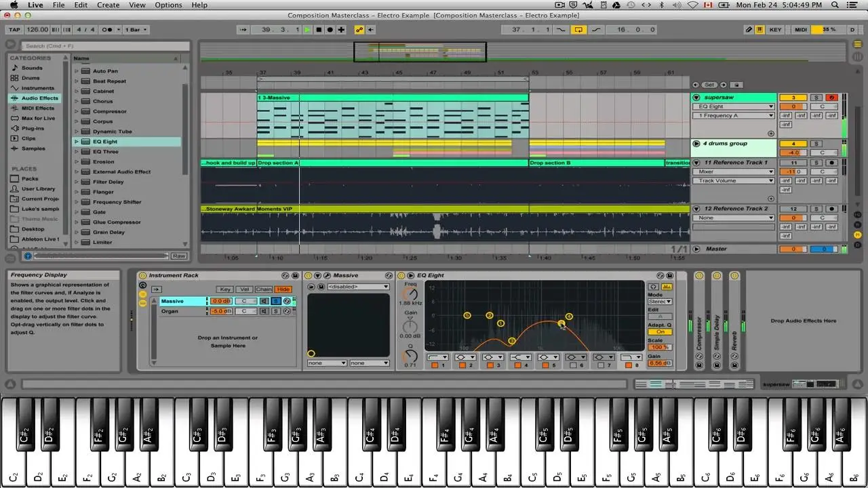The image size is (868, 488).
Task: Open Massive disabled preset dropdown
Action: coord(358,287)
